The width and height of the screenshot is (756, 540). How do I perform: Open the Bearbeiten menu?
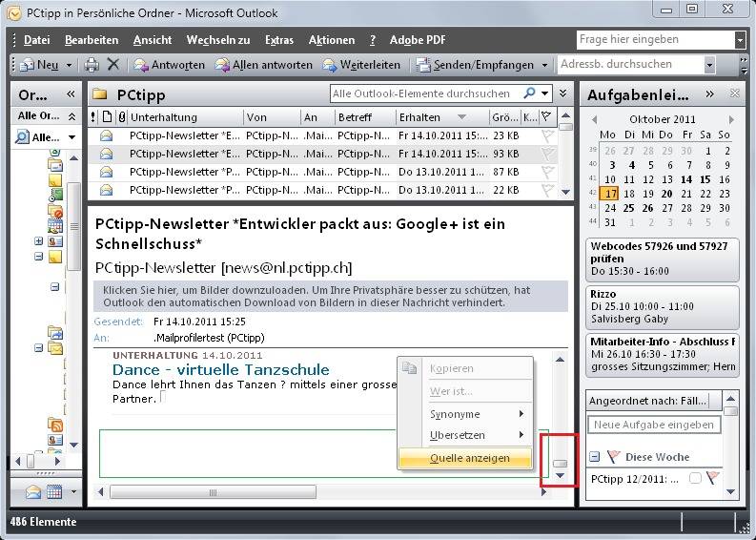point(92,40)
